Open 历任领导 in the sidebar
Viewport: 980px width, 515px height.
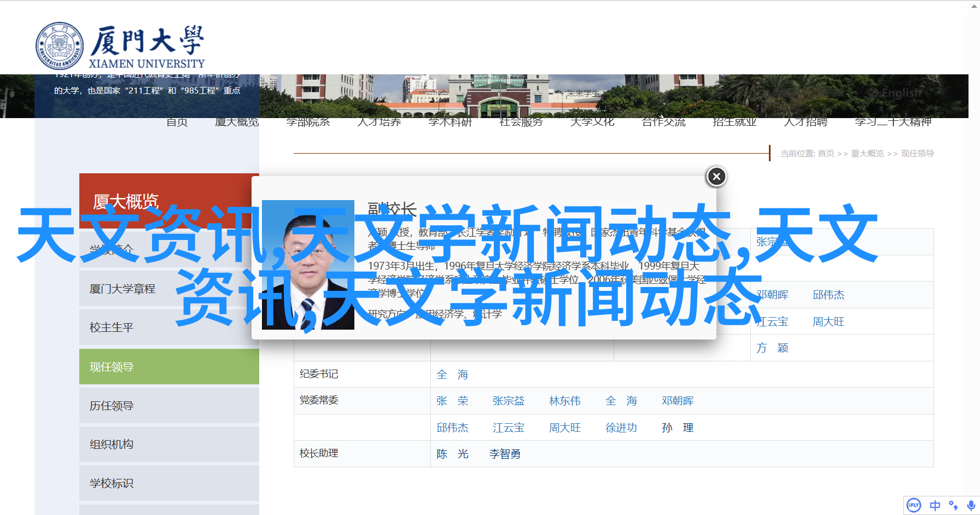169,406
